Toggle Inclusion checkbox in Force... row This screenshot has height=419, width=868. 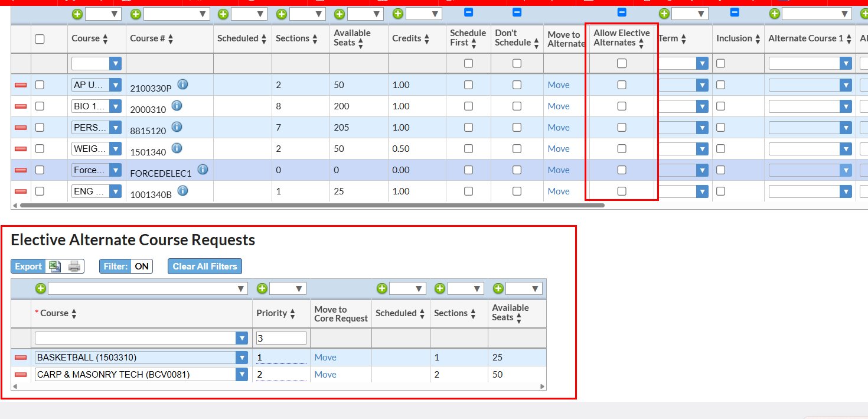pyautogui.click(x=721, y=170)
